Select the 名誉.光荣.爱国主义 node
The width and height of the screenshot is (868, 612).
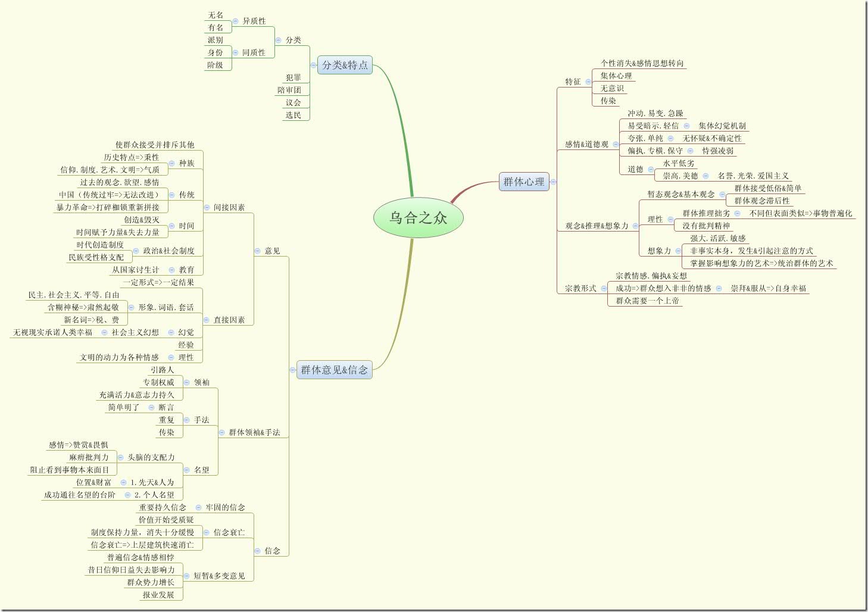(753, 176)
